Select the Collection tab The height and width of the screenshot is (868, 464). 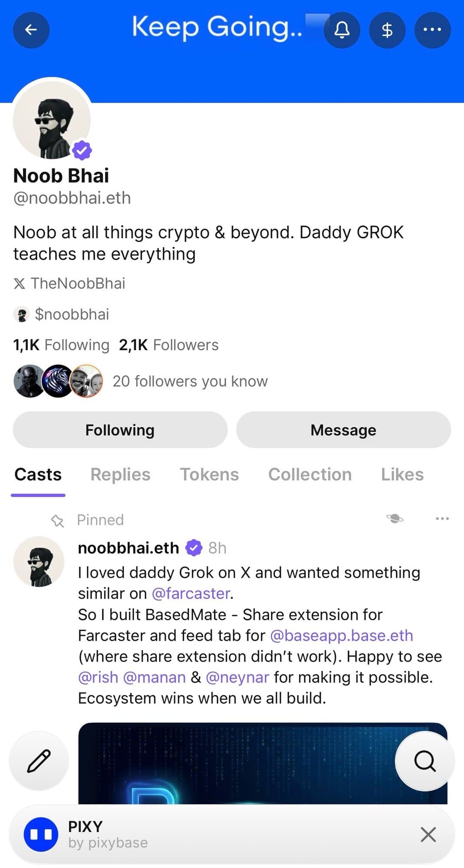(x=310, y=474)
